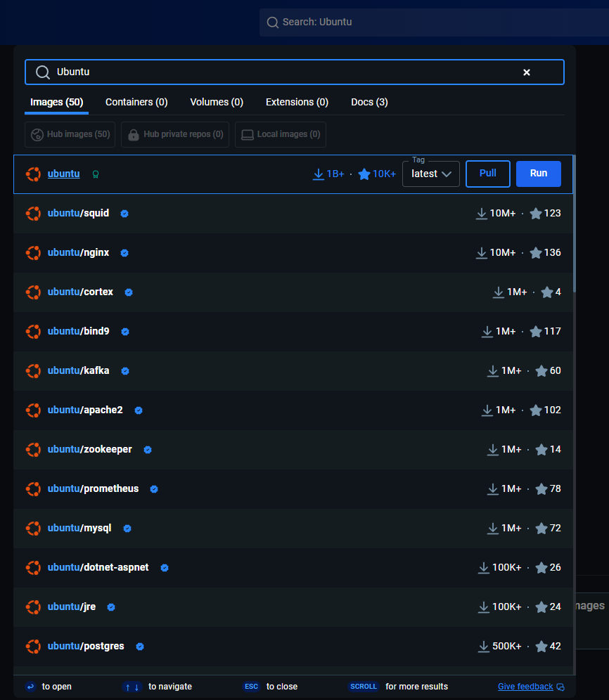Click the Ubuntu logo of the ubuntu row
The height and width of the screenshot is (700, 609).
34,174
